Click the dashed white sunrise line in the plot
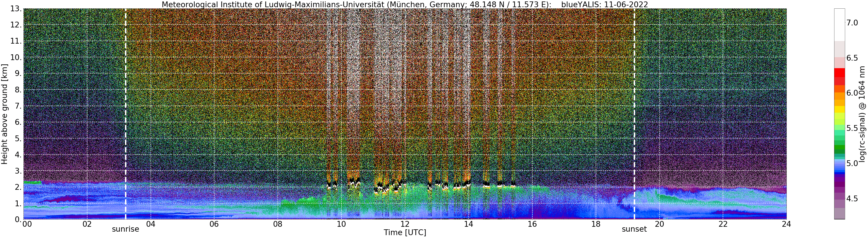 point(126,114)
